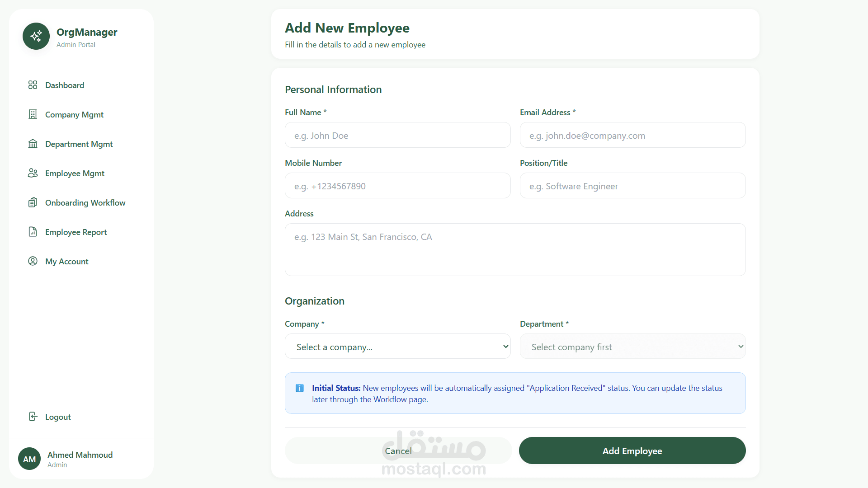Click the OrgManager sparkle logo icon
Screen dimensions: 868x488
point(36,36)
